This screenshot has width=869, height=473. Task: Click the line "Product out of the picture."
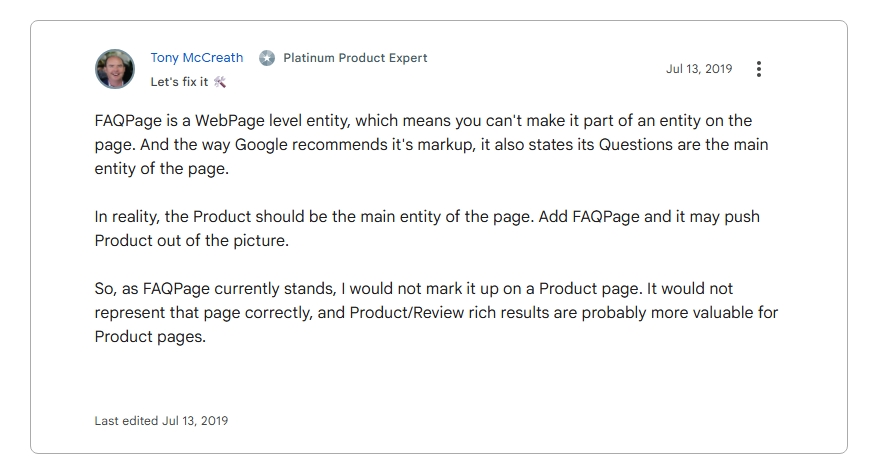[x=191, y=241]
